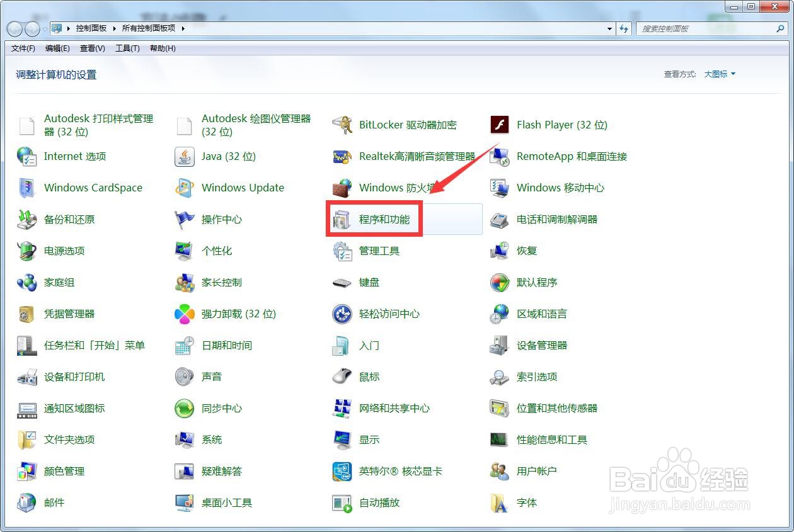The image size is (794, 532).
Task: Open the 凭据管理器 safe icon
Action: pos(27,314)
